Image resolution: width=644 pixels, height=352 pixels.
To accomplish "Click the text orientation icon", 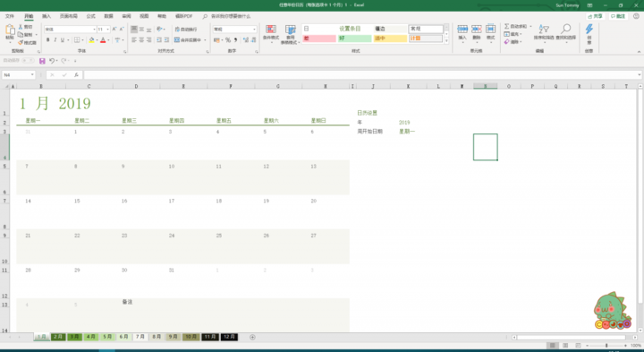I will [160, 30].
